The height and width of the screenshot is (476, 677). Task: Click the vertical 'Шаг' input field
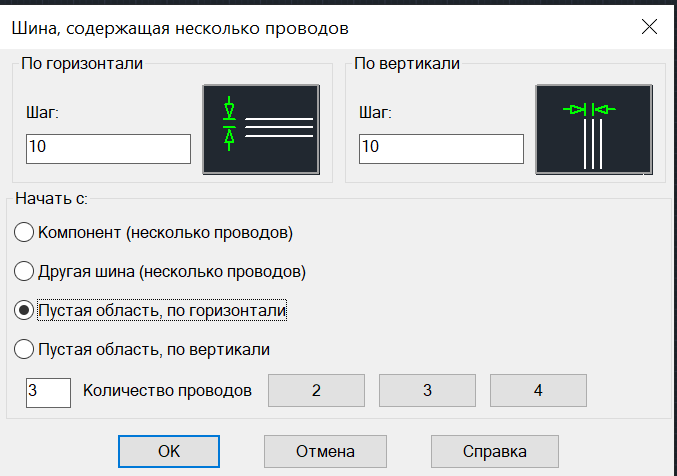tap(441, 149)
